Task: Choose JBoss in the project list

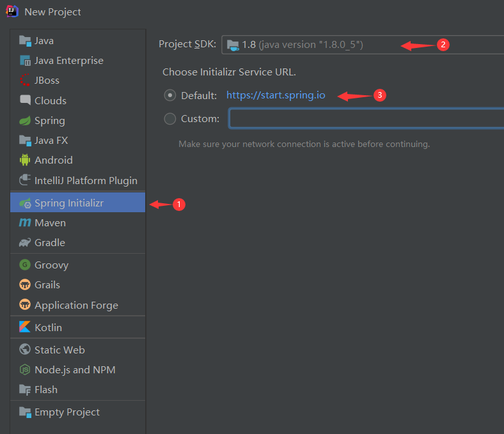Action: point(78,81)
